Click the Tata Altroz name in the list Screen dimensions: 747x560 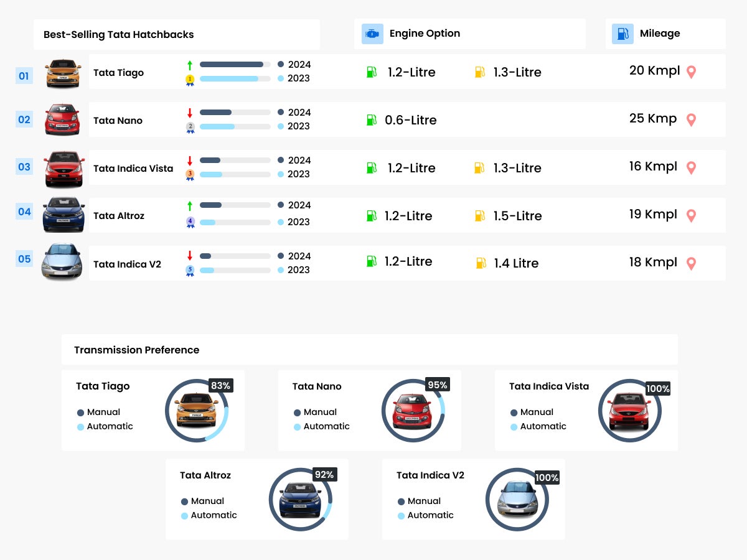[118, 216]
